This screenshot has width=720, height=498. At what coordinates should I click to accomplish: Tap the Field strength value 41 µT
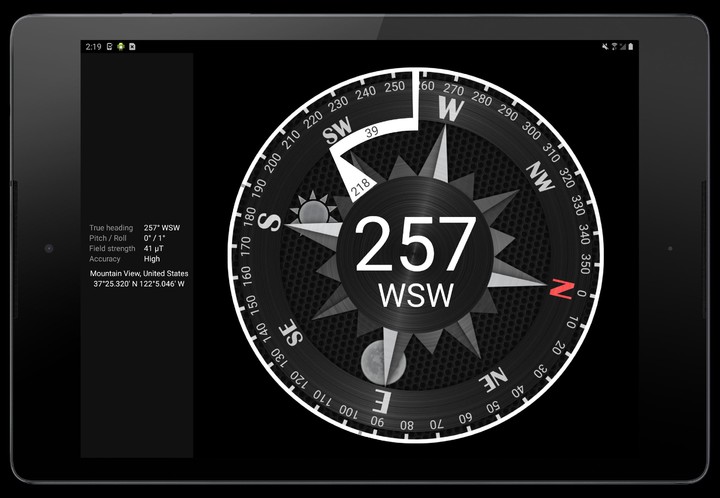point(153,248)
